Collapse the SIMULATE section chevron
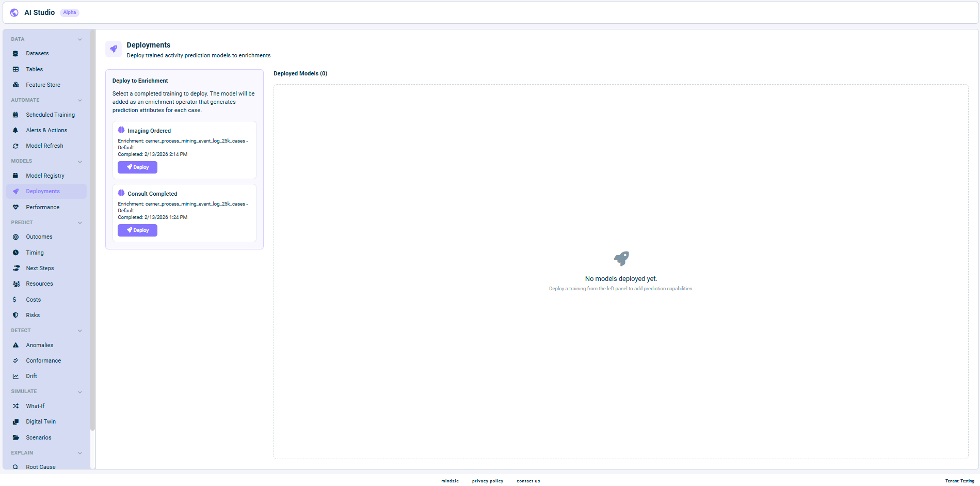The width and height of the screenshot is (980, 486). pos(80,392)
